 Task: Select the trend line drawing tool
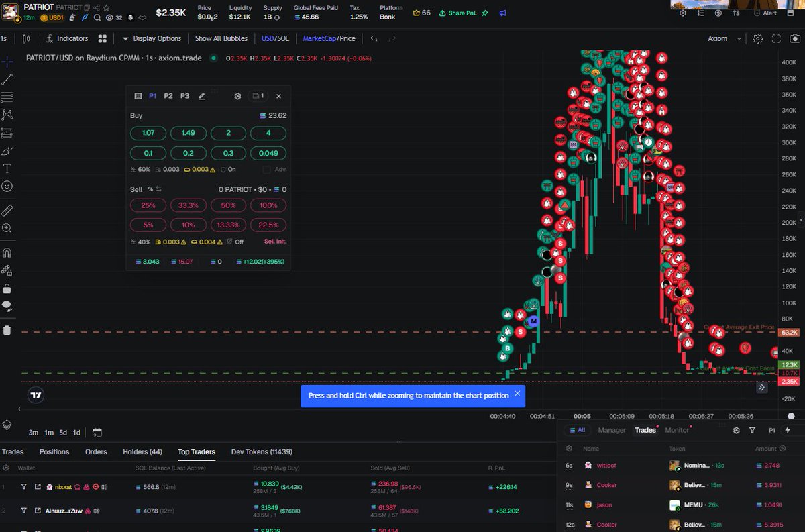7,79
